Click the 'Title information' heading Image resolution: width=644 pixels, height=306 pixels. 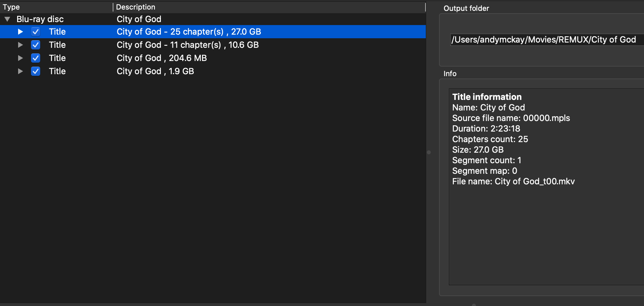point(487,97)
